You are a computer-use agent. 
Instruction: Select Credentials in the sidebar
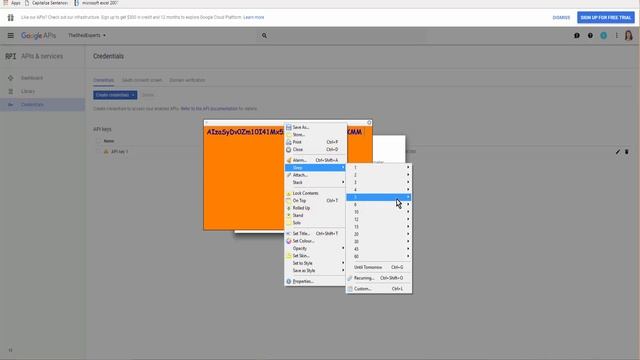pos(42,105)
